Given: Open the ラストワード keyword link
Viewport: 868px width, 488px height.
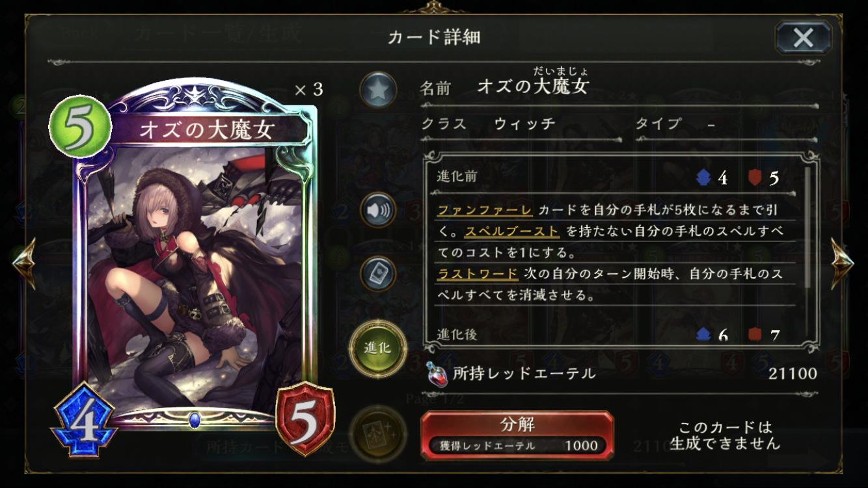Looking at the screenshot, I should click(x=477, y=274).
